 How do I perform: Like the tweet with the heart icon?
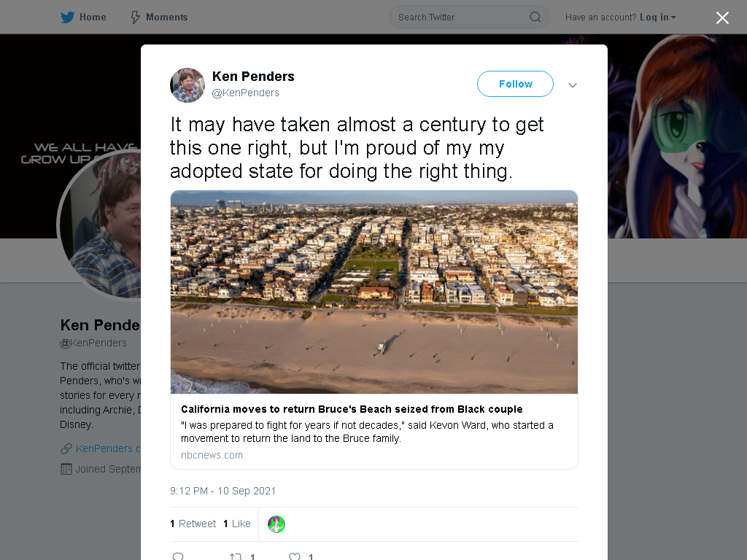click(295, 556)
